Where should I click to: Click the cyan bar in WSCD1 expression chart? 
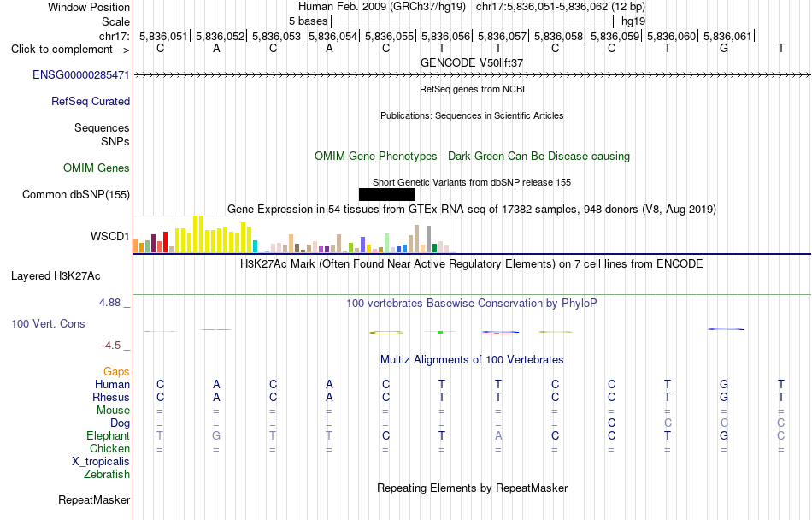[x=256, y=246]
